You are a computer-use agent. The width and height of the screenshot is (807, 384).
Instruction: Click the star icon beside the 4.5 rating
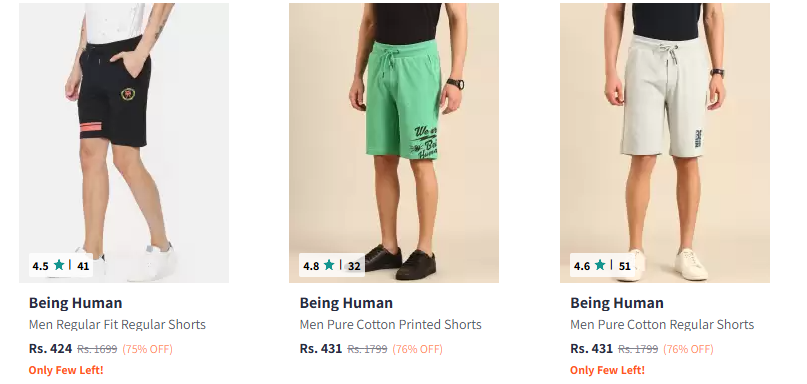click(59, 265)
